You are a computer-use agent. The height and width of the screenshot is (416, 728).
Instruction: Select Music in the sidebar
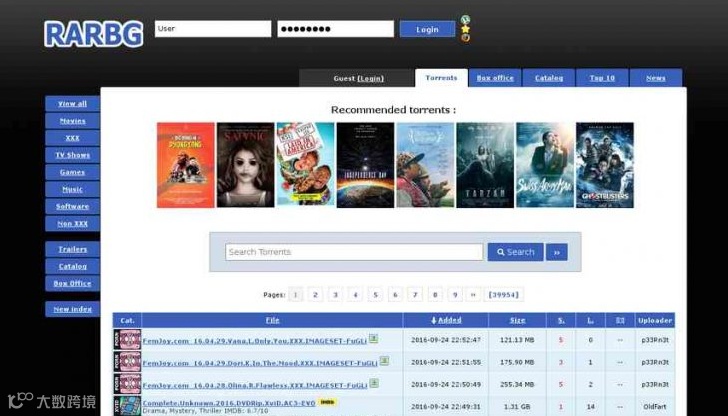click(72, 189)
